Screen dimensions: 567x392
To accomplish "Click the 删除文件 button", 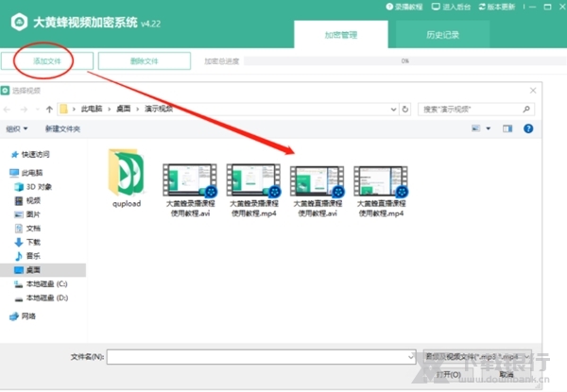I will [x=145, y=61].
